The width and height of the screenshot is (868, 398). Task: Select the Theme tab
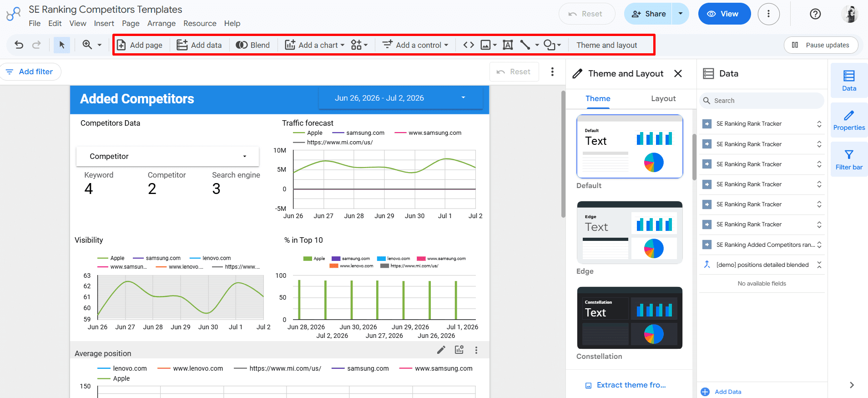coord(598,98)
